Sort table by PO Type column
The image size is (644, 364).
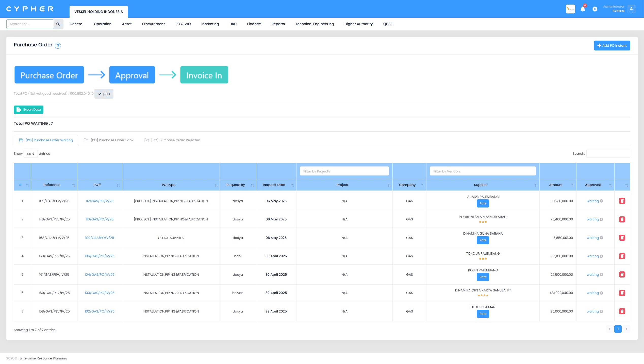(171, 185)
